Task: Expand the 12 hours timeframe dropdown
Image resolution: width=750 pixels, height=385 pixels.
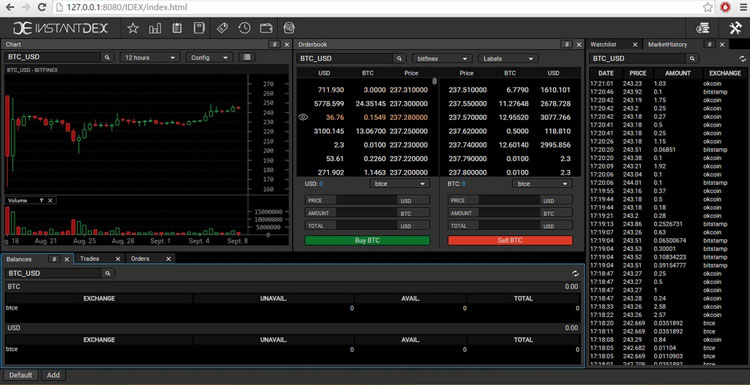Action: tap(150, 57)
